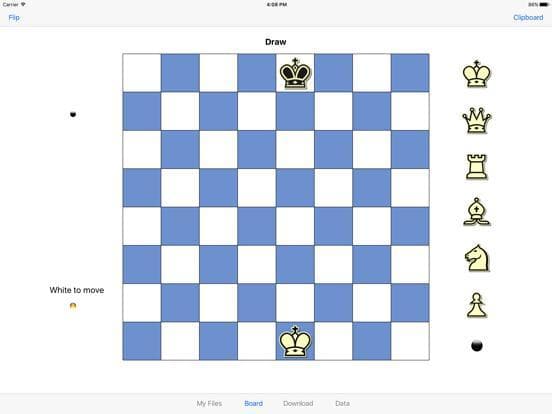This screenshot has height=414, width=552.
Task: Tap the empty square right of the white king
Action: (333, 341)
